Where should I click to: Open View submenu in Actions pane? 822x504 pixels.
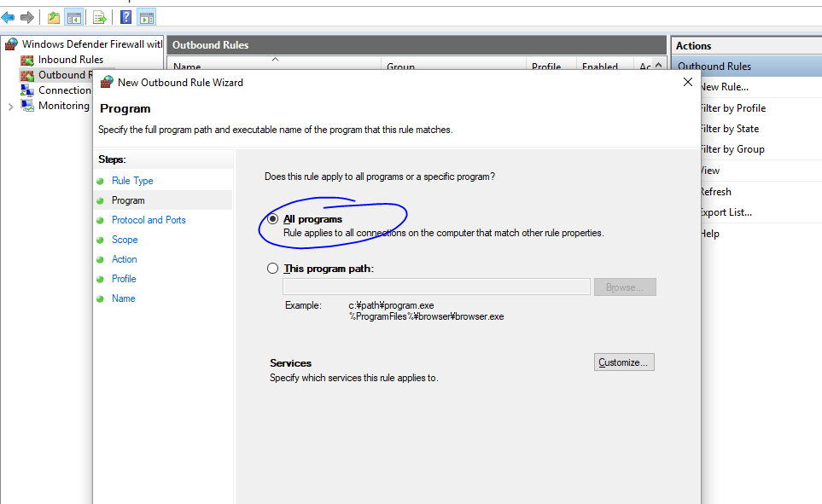(x=710, y=171)
